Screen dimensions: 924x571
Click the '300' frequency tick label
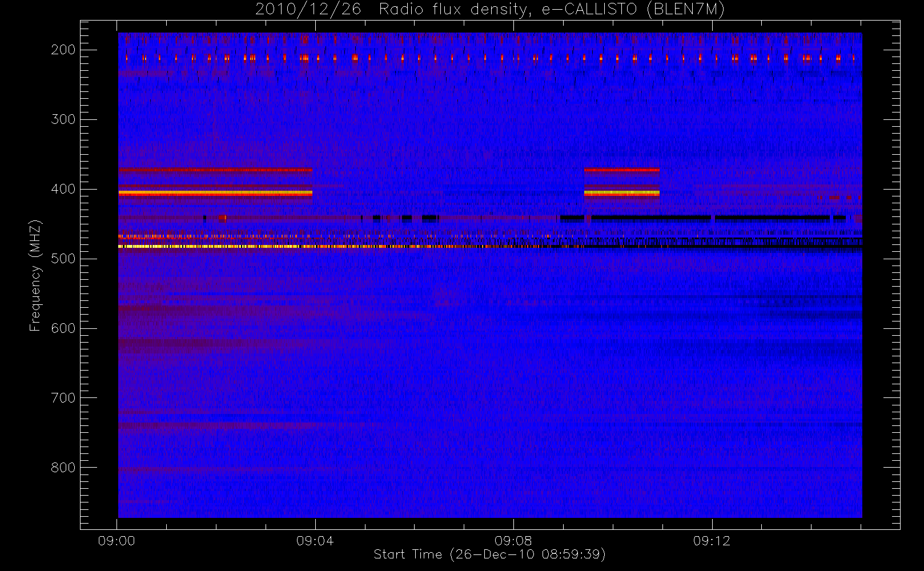63,119
